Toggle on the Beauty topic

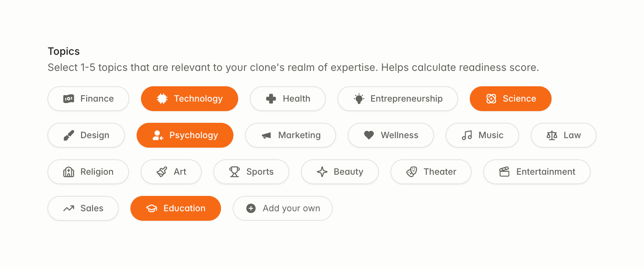click(x=339, y=172)
